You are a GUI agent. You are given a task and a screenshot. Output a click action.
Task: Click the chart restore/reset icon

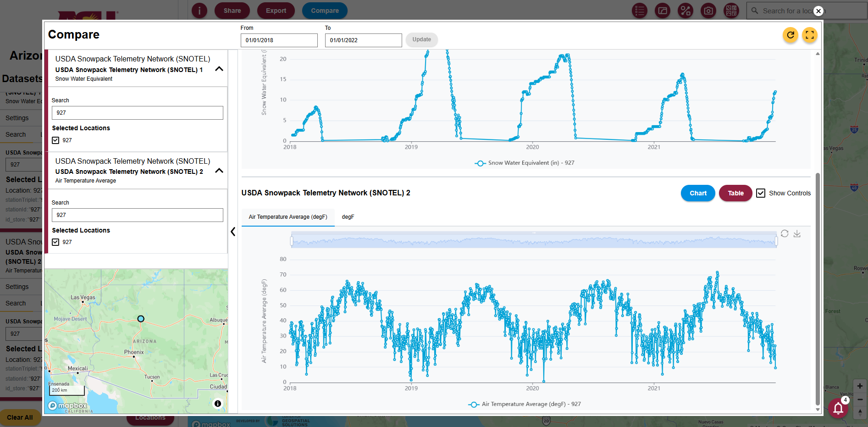pyautogui.click(x=785, y=233)
